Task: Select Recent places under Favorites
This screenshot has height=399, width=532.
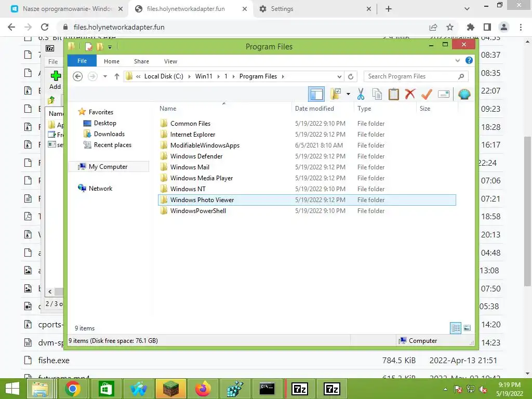Action: tap(113, 145)
